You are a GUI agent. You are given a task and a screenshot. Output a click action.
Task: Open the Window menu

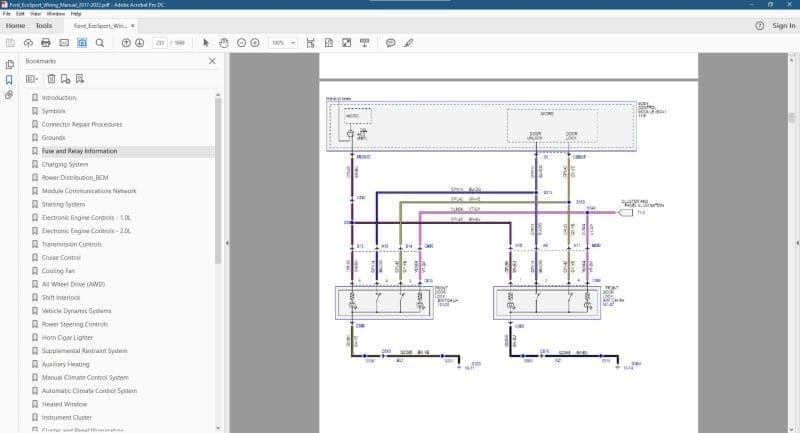56,14
